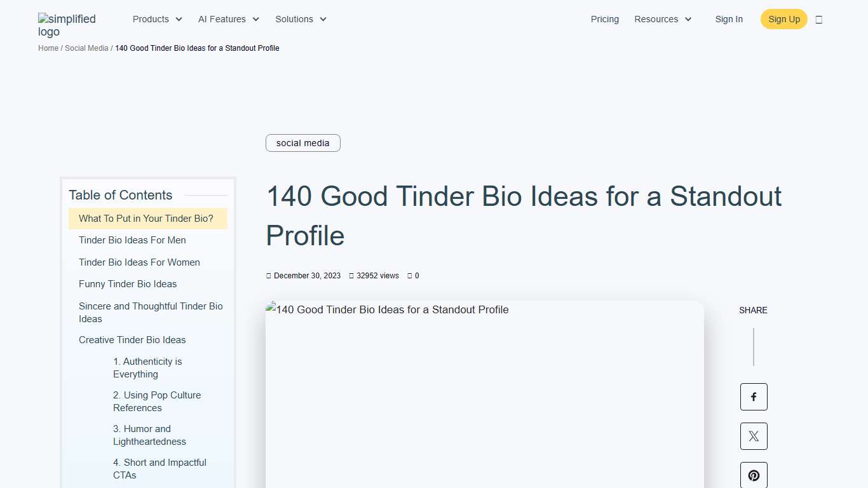
Task: Expand the Resources dropdown
Action: click(662, 19)
